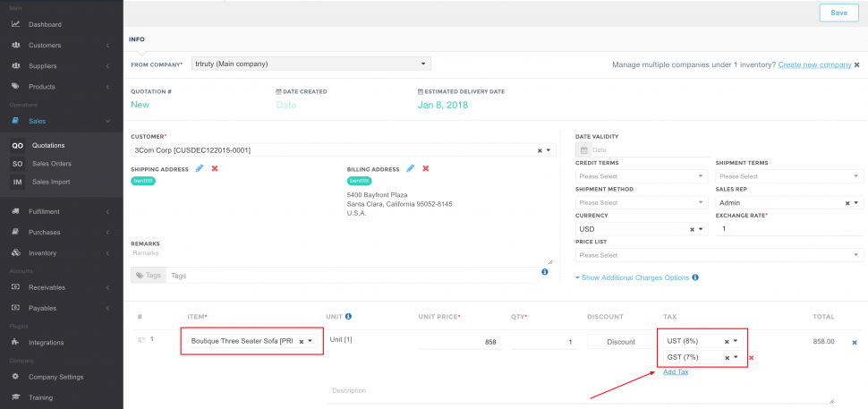Clear the selected customer 3Com Corp
This screenshot has width=868, height=409.
(x=540, y=150)
